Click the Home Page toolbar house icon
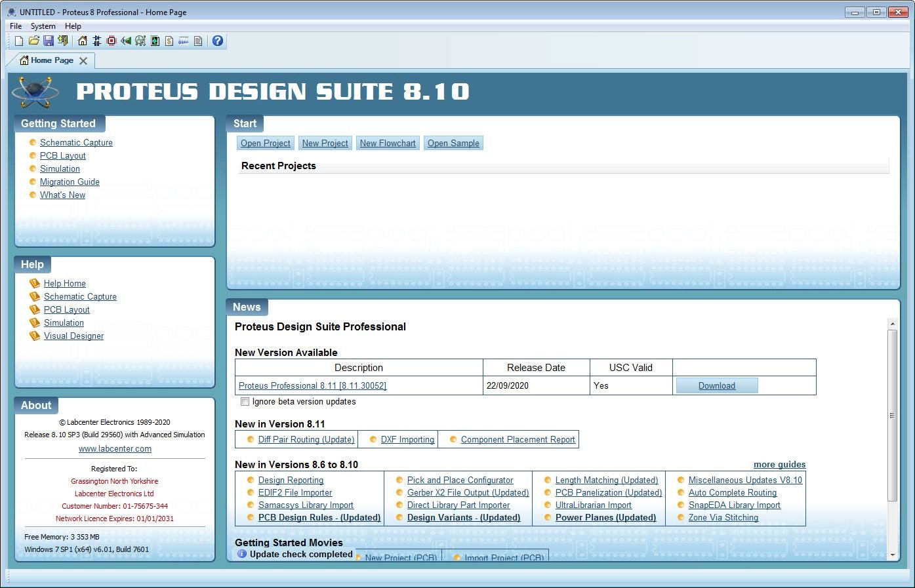This screenshot has width=915, height=588. (x=83, y=41)
